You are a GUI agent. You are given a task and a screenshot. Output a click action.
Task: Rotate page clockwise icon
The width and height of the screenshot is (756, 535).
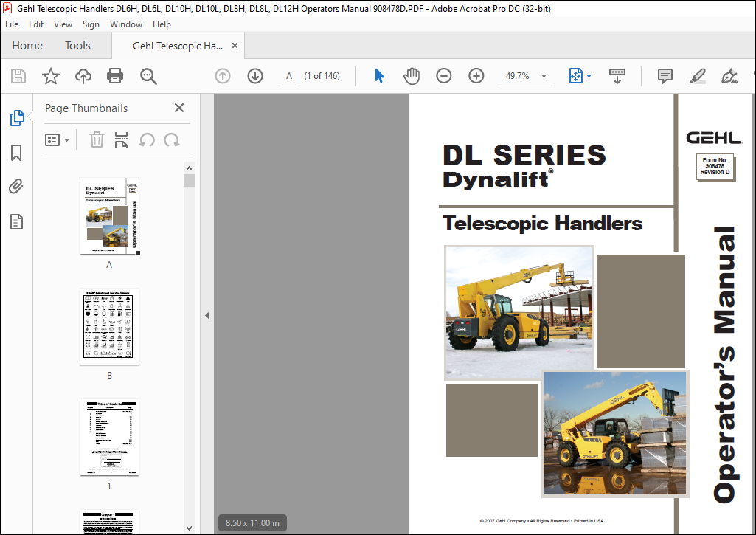[x=172, y=140]
